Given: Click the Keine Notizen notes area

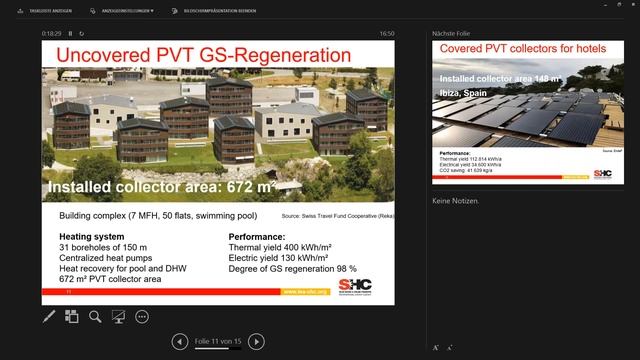Looking at the screenshot, I should [456, 201].
